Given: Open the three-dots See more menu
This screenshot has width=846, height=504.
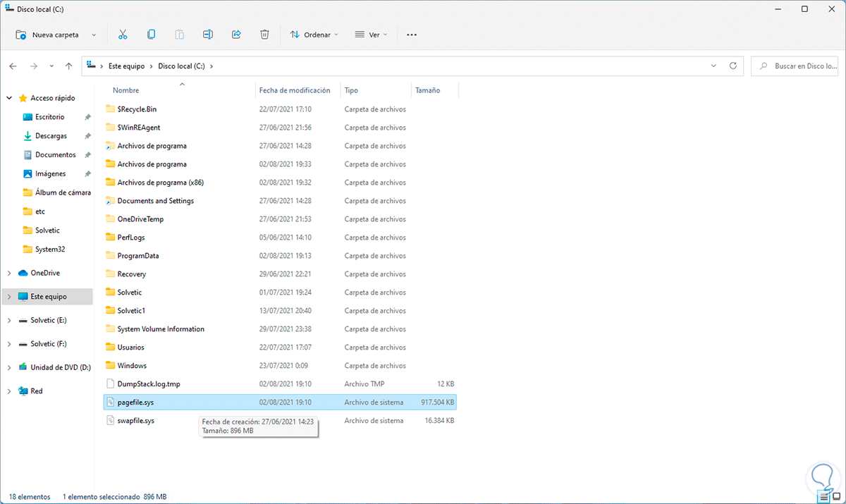Looking at the screenshot, I should click(412, 35).
